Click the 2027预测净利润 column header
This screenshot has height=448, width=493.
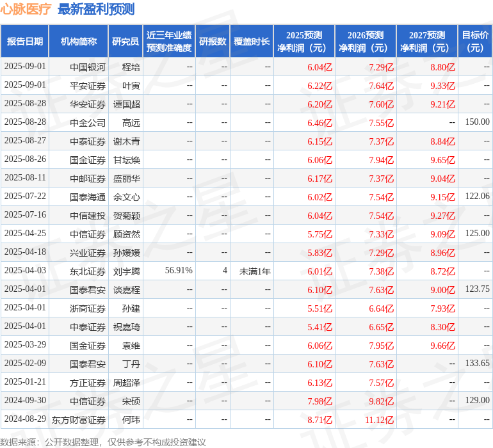pyautogui.click(x=427, y=41)
